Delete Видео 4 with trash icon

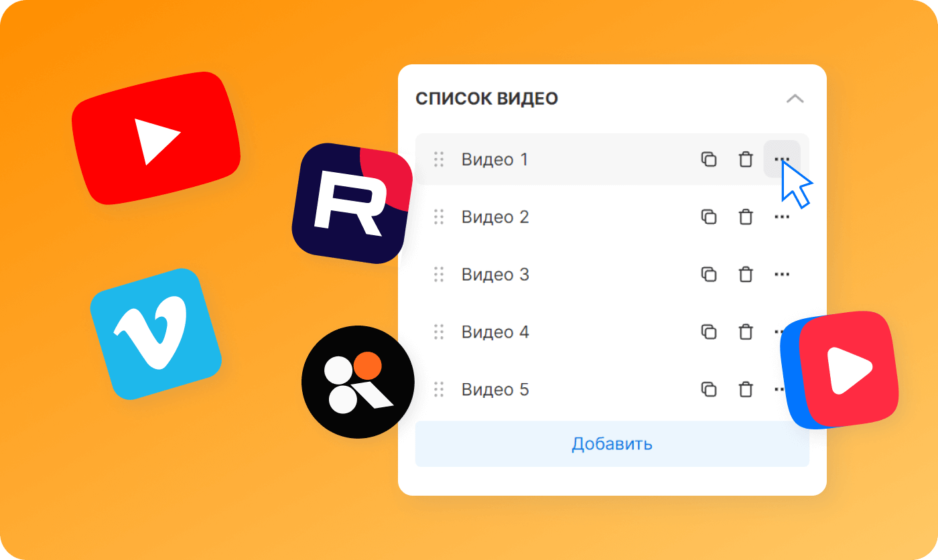745,332
